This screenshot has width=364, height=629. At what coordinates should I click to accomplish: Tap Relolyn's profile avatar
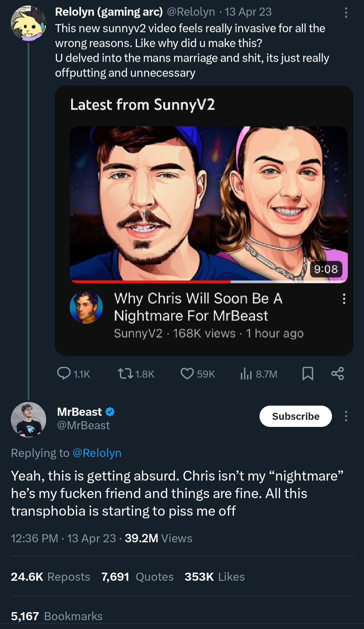(28, 23)
